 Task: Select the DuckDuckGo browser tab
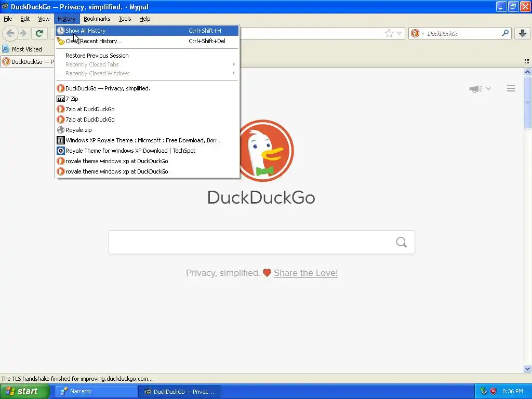[x=28, y=62]
